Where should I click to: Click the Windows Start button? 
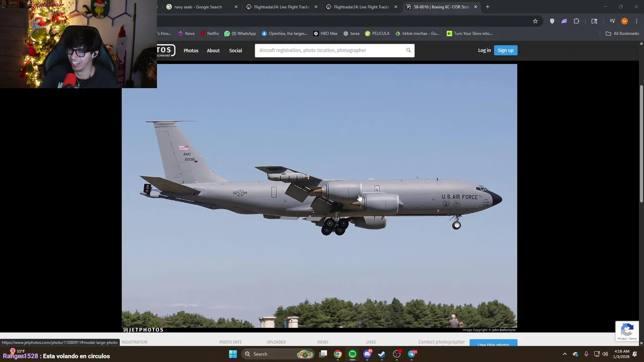(233, 354)
